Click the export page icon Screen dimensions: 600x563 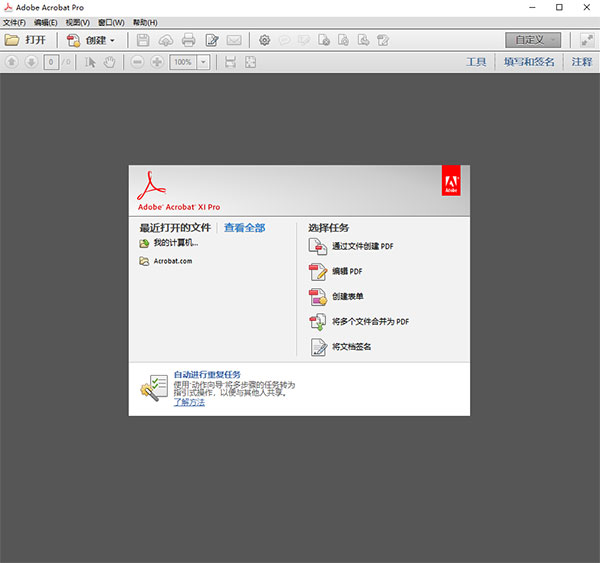[363, 40]
